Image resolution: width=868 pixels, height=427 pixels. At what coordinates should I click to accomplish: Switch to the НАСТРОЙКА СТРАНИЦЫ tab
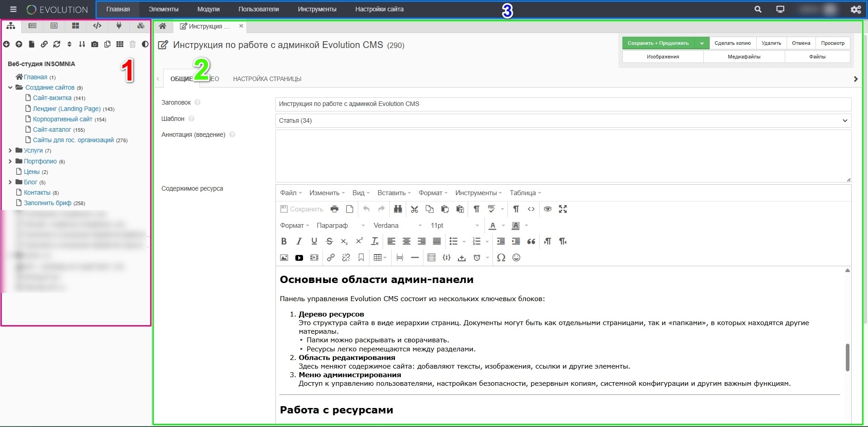(x=267, y=79)
